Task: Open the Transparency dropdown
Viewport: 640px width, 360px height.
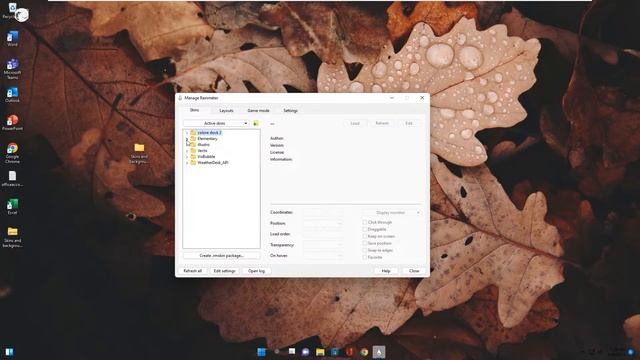Action: (323, 245)
